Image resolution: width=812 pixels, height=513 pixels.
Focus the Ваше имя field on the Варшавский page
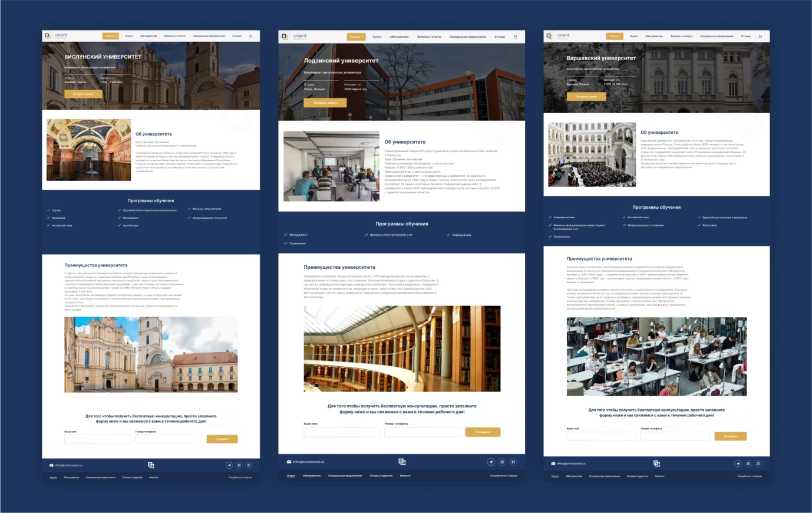pyautogui.click(x=602, y=436)
